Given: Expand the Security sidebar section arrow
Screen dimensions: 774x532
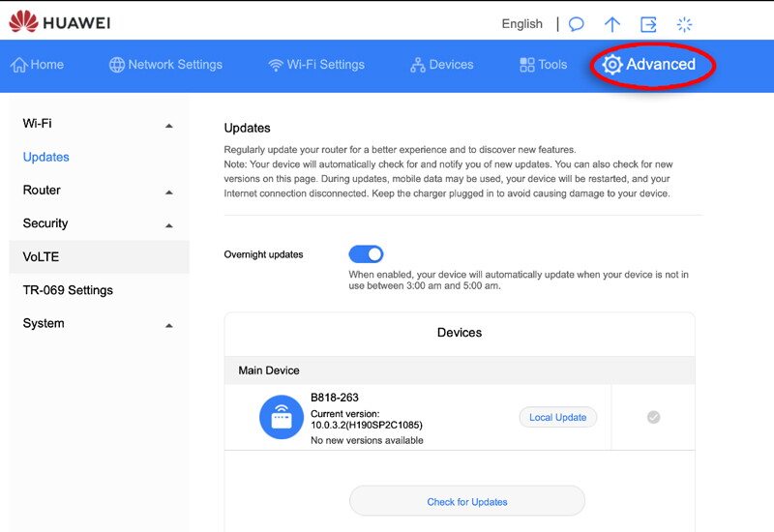Looking at the screenshot, I should pyautogui.click(x=168, y=225).
